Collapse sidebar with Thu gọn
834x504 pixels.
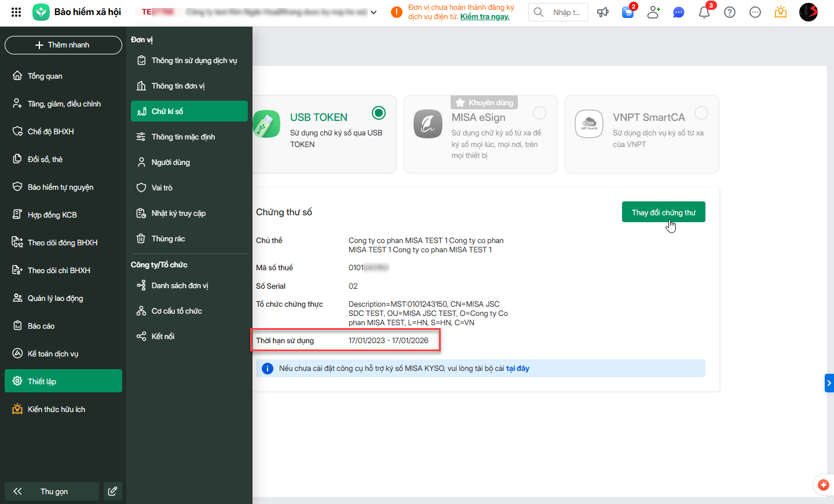(52, 491)
